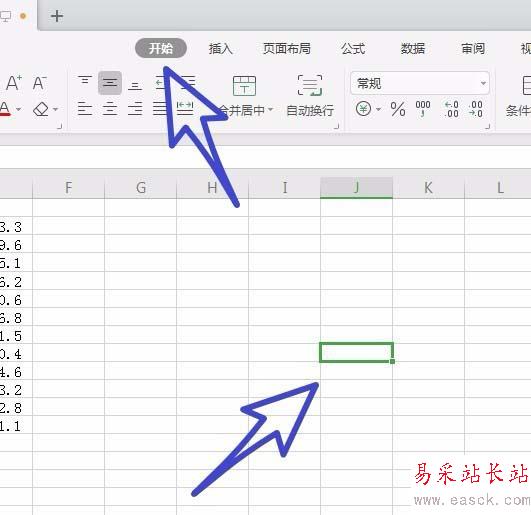531x515 pixels.
Task: Click the merge and center icon
Action: coord(244,86)
